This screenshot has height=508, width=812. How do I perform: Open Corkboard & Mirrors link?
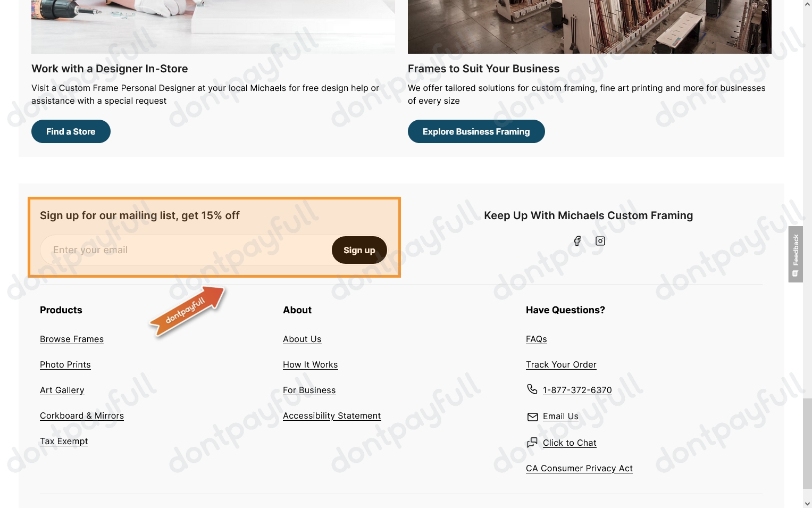point(82,416)
